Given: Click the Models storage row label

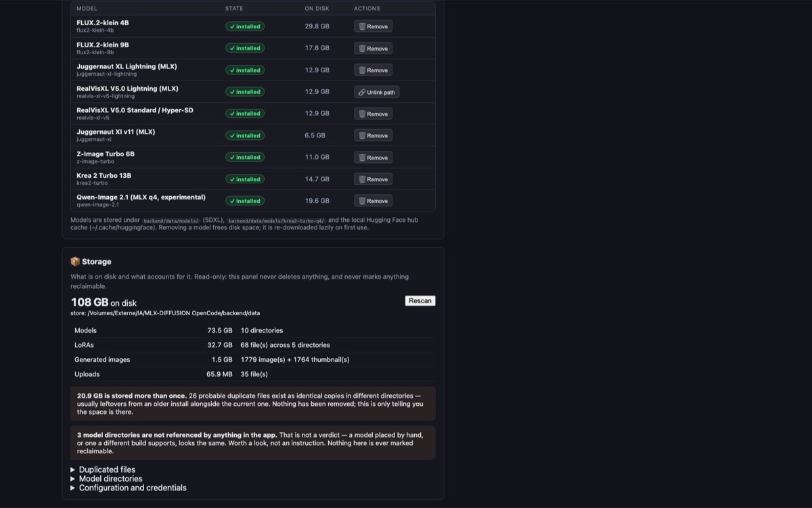Looking at the screenshot, I should 86,331.
